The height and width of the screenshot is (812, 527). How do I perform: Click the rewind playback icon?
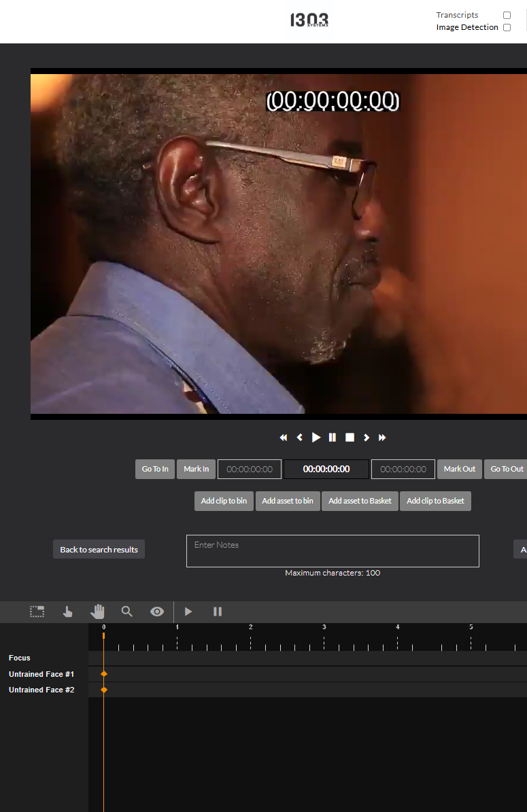(284, 438)
